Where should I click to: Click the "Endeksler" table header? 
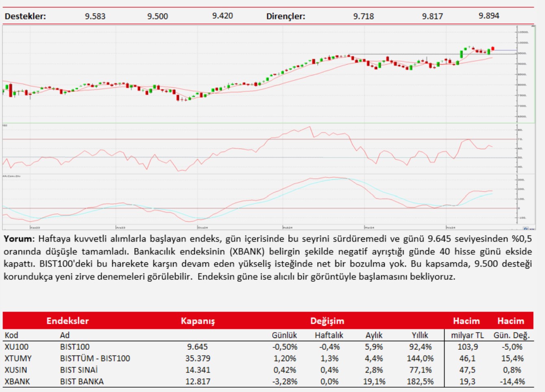click(x=68, y=321)
